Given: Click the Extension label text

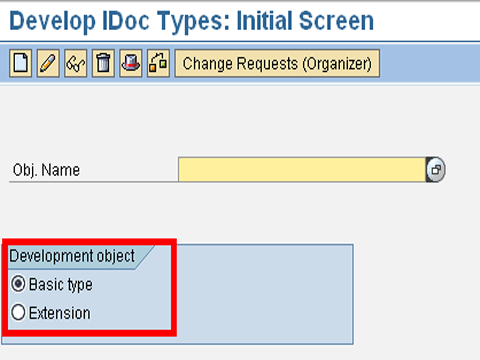Looking at the screenshot, I should tap(60, 313).
